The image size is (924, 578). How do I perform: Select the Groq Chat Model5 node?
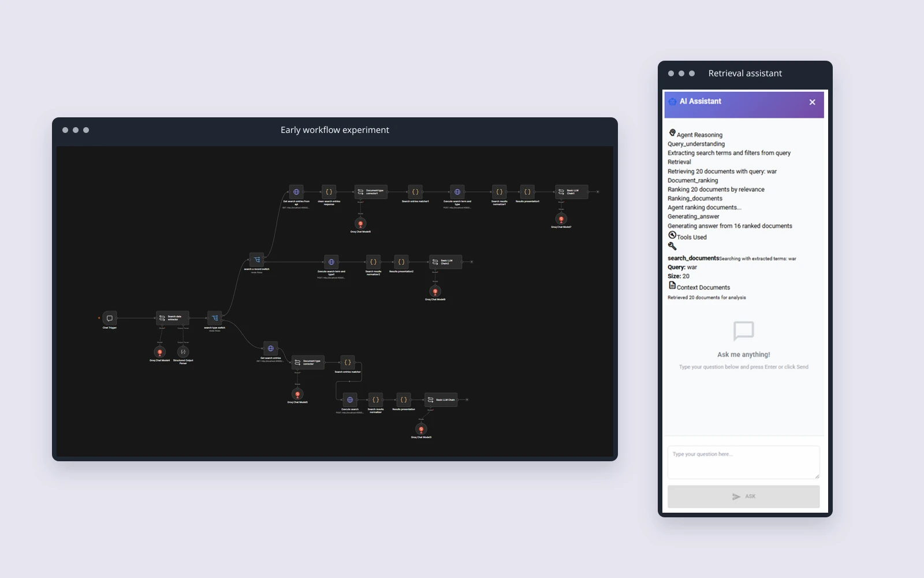point(297,394)
